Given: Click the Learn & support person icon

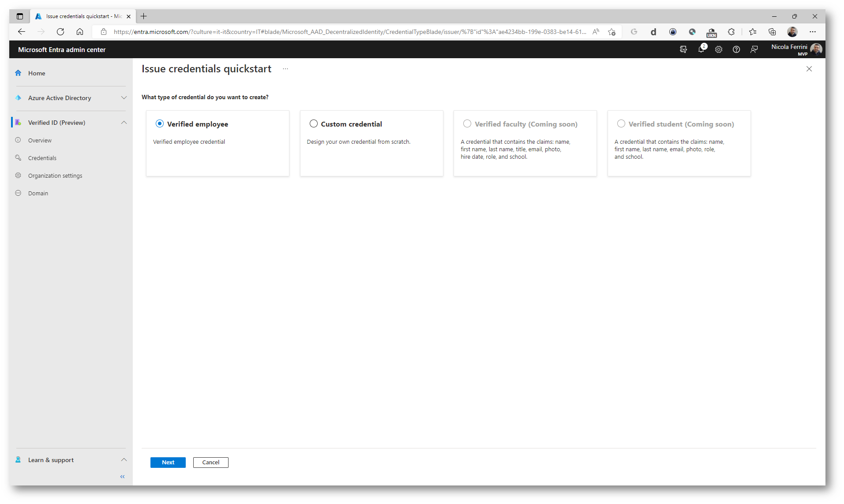Looking at the screenshot, I should coord(18,460).
